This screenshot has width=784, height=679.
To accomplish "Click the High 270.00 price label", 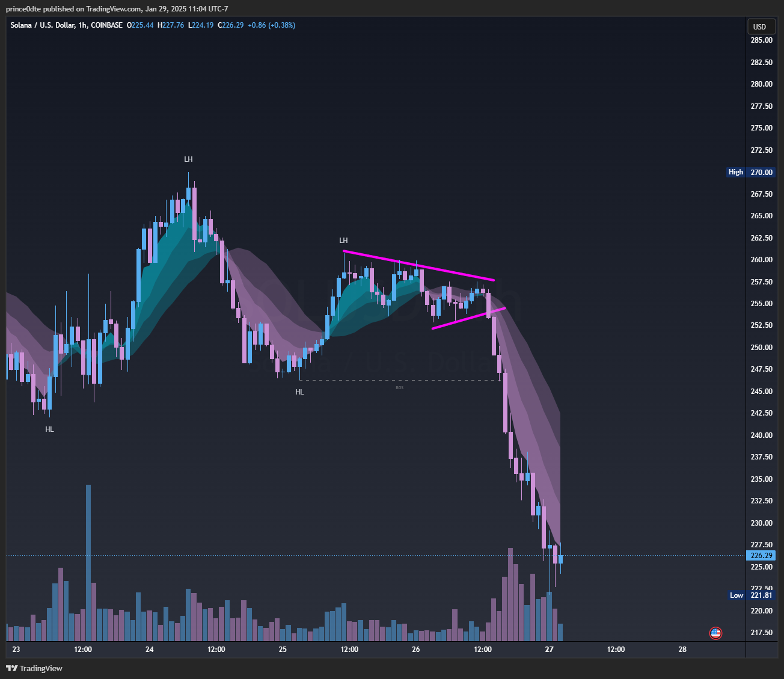I will (751, 172).
